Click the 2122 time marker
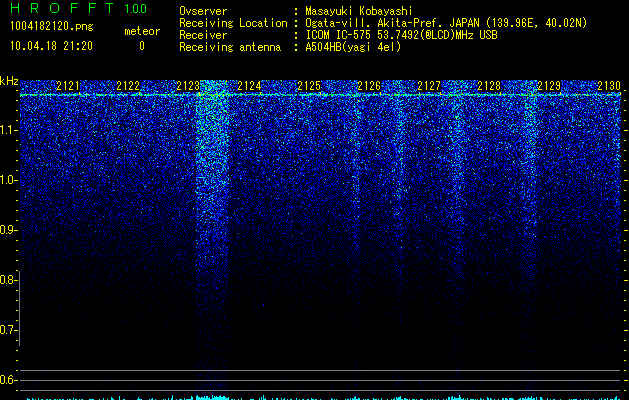This screenshot has height=400, width=629. click(128, 86)
